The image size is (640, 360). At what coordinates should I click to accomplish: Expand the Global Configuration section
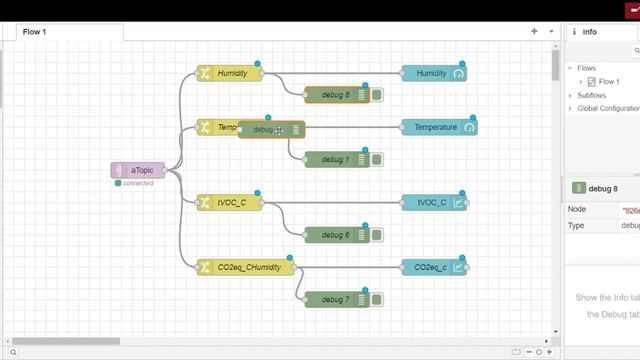coord(570,109)
